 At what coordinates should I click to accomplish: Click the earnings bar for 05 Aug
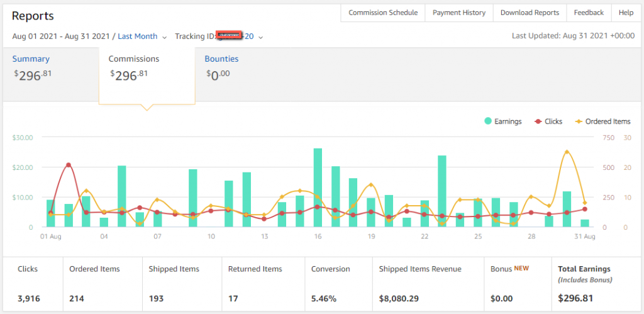click(121, 196)
